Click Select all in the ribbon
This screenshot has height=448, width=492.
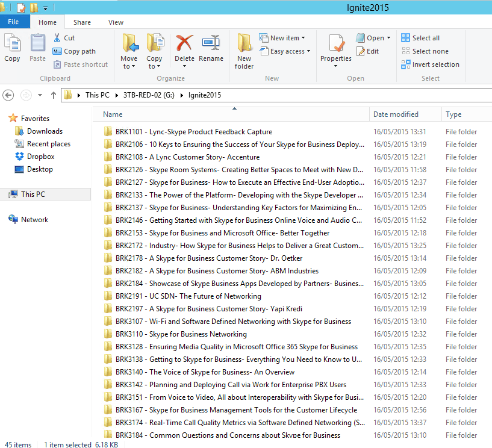coord(420,38)
